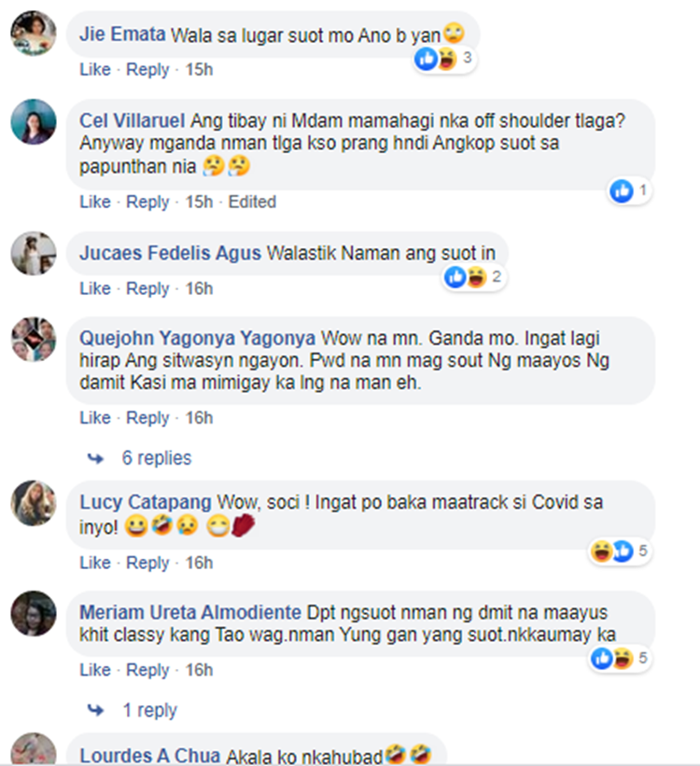Open like reaction count on Cel Villaruel's comment
The height and width of the screenshot is (766, 700).
click(x=630, y=190)
